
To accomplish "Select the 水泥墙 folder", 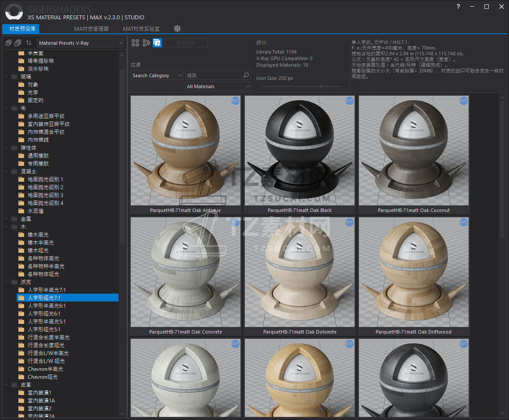I will (36, 211).
